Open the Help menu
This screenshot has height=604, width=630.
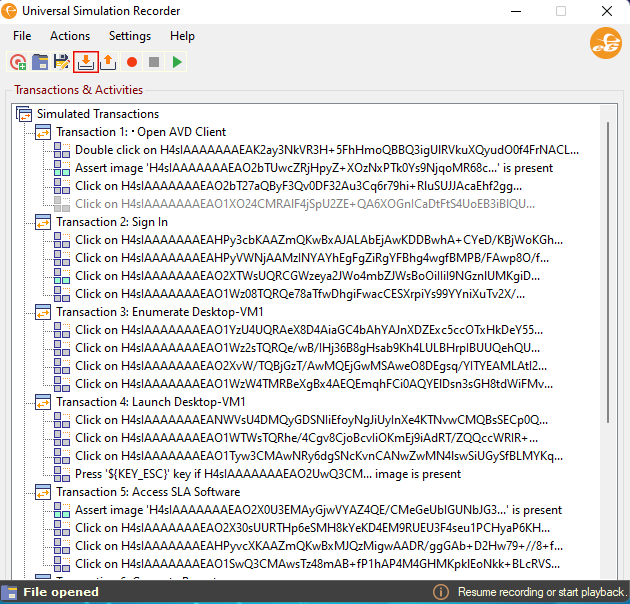point(182,36)
